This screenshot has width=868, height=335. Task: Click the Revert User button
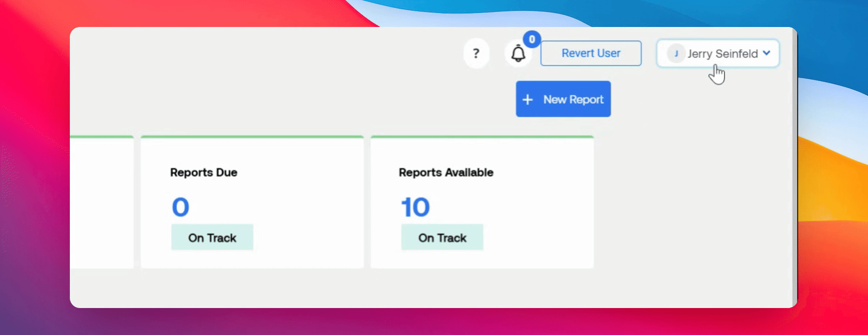click(591, 54)
